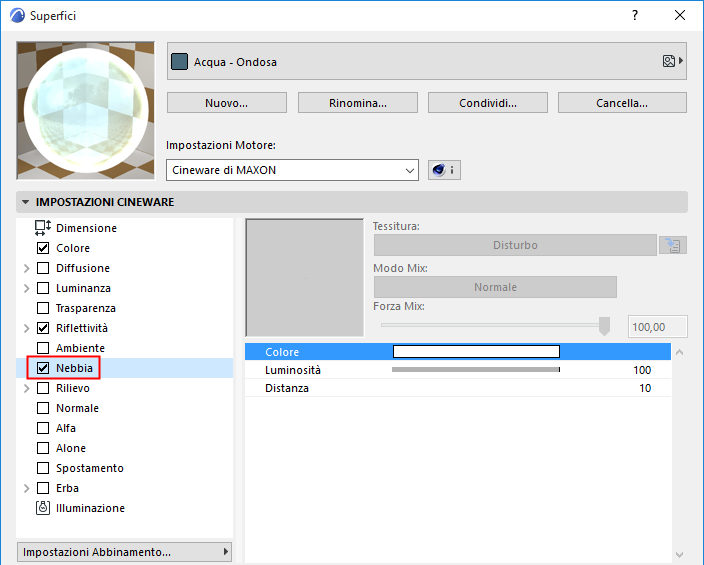Image resolution: width=704 pixels, height=565 pixels.
Task: Select the Illuminazione tree row label
Action: (90, 508)
